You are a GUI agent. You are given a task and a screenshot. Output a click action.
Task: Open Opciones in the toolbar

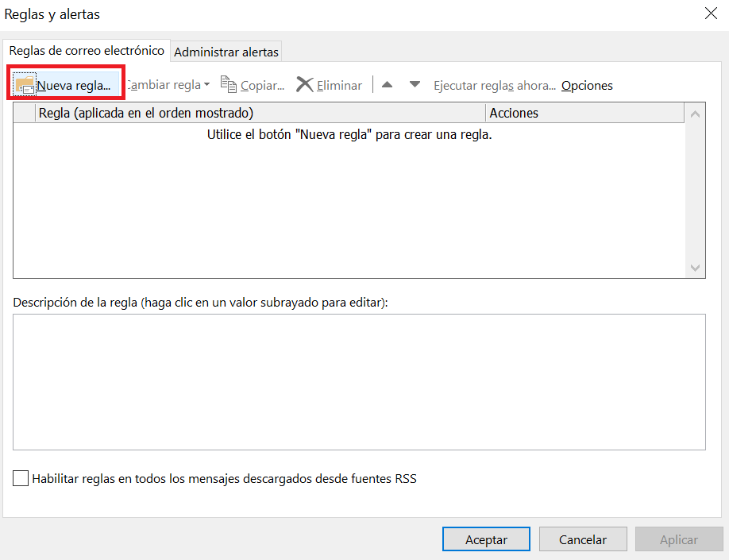(x=587, y=86)
